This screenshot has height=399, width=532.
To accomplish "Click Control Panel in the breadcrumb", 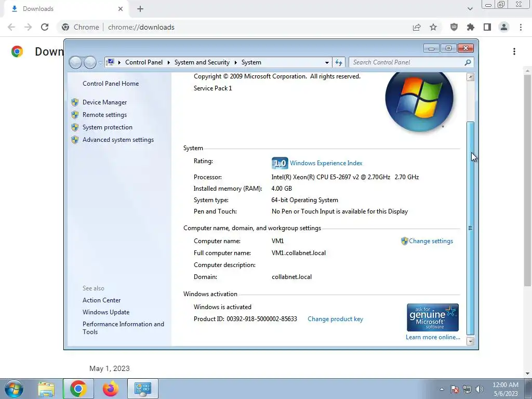I will [144, 62].
